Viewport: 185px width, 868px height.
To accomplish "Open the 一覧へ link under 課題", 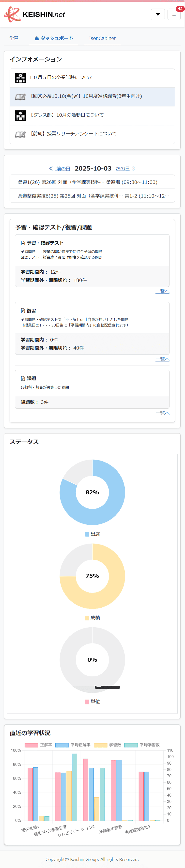I will pyautogui.click(x=162, y=413).
